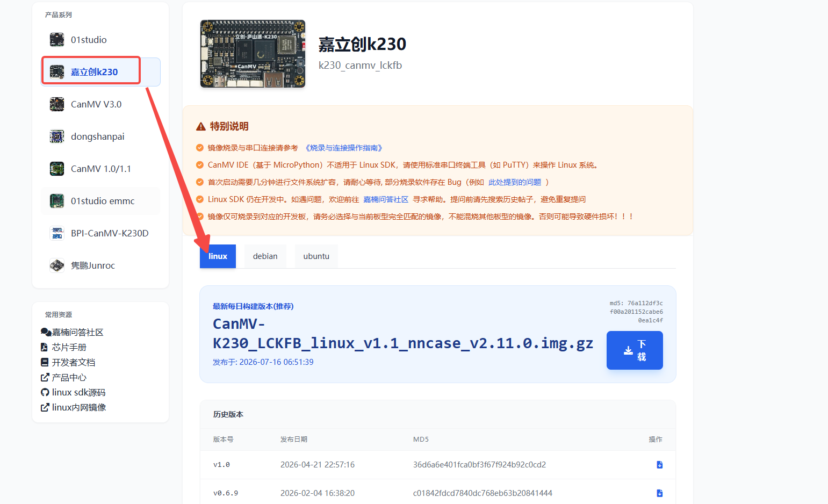The height and width of the screenshot is (504, 828).
Task: Click the download icon for version v0.6.9
Action: point(659,493)
